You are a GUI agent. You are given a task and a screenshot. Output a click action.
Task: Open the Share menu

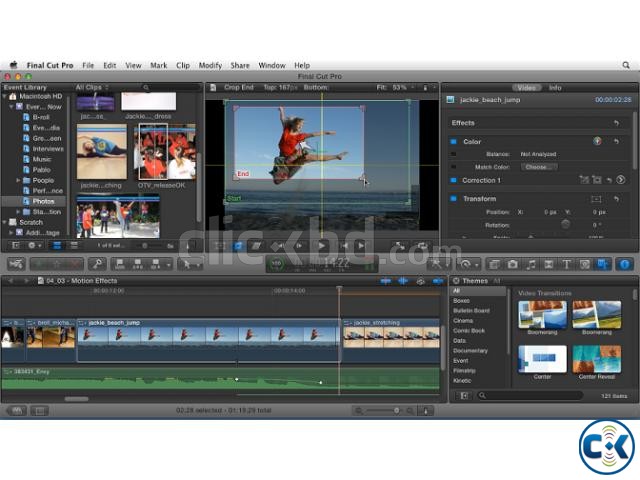[x=240, y=65]
